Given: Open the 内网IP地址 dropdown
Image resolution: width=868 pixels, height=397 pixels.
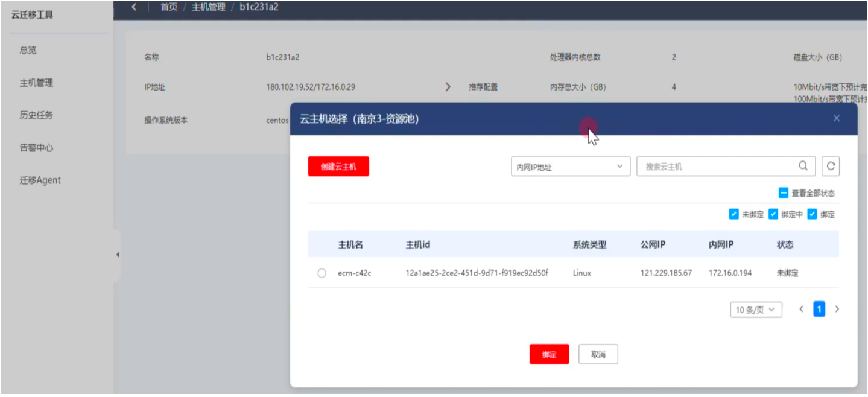Looking at the screenshot, I should pyautogui.click(x=570, y=167).
